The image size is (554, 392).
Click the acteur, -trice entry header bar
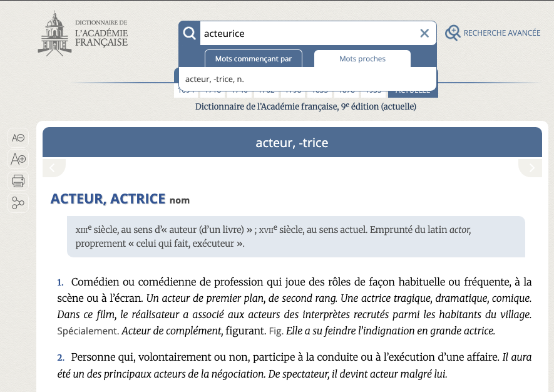point(292,142)
